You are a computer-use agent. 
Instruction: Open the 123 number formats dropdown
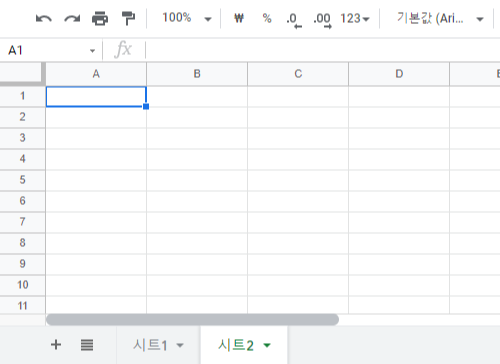click(x=355, y=18)
